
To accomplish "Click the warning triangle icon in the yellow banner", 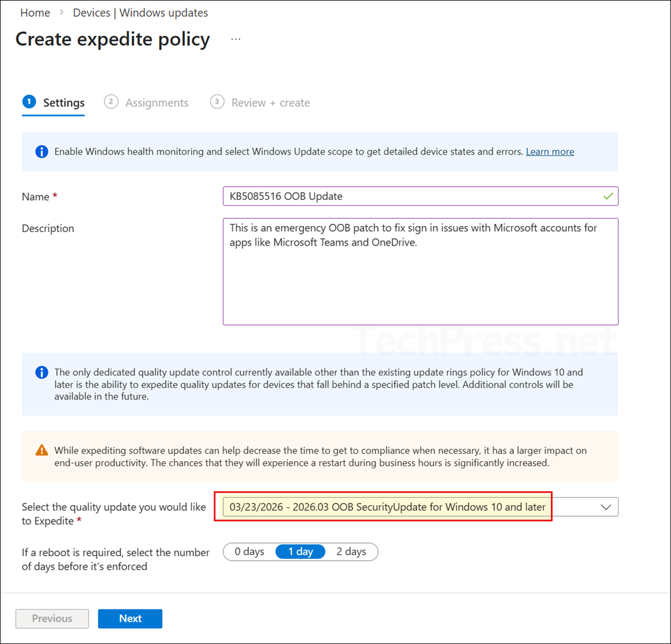I will click(x=41, y=450).
